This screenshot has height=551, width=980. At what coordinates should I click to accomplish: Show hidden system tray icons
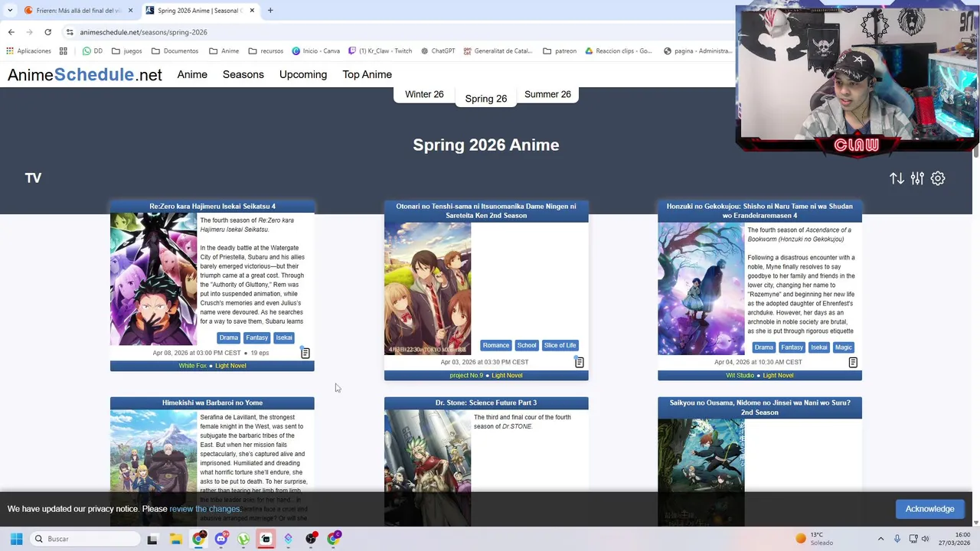pyautogui.click(x=880, y=539)
